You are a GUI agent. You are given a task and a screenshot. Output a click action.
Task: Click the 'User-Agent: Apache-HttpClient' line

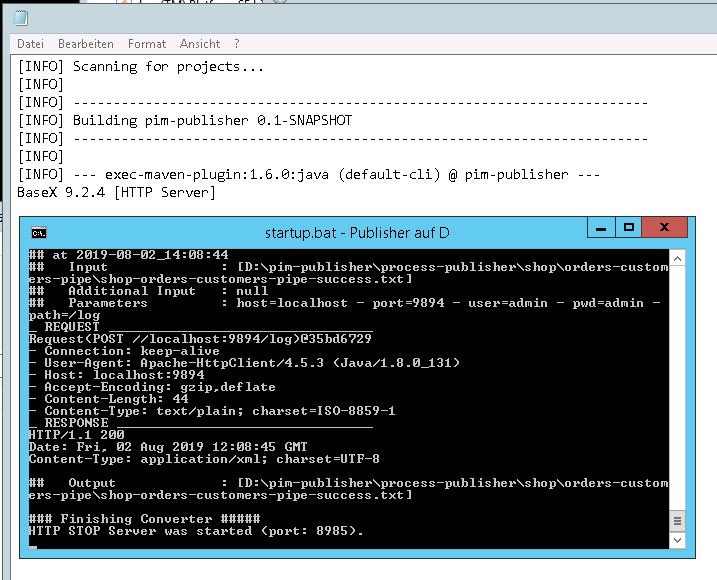pyautogui.click(x=244, y=363)
